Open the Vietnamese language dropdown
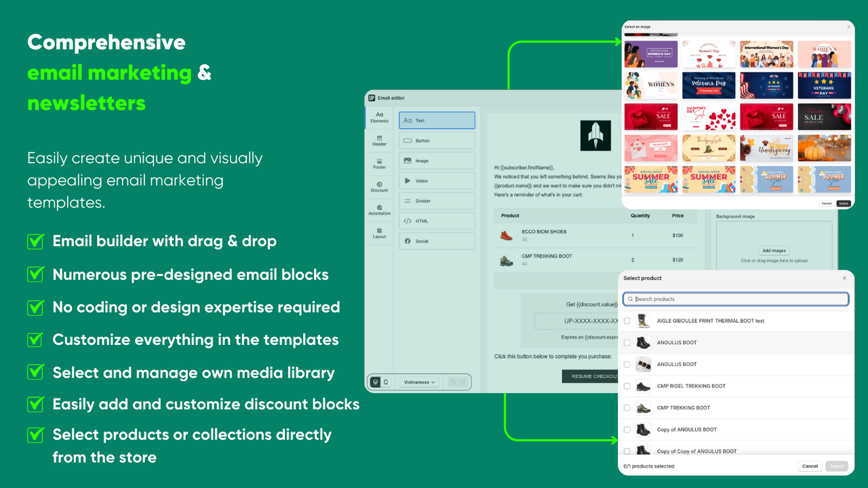 420,382
